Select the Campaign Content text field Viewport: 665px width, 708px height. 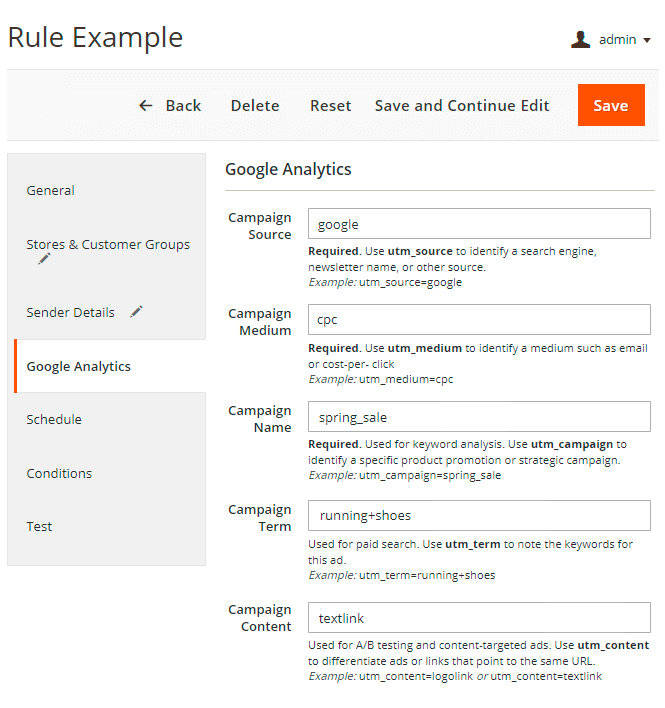coord(478,618)
